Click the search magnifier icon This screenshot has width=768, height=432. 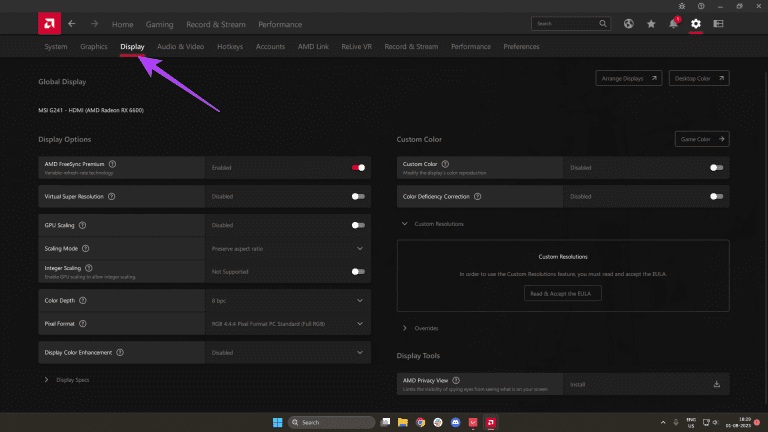(x=602, y=24)
